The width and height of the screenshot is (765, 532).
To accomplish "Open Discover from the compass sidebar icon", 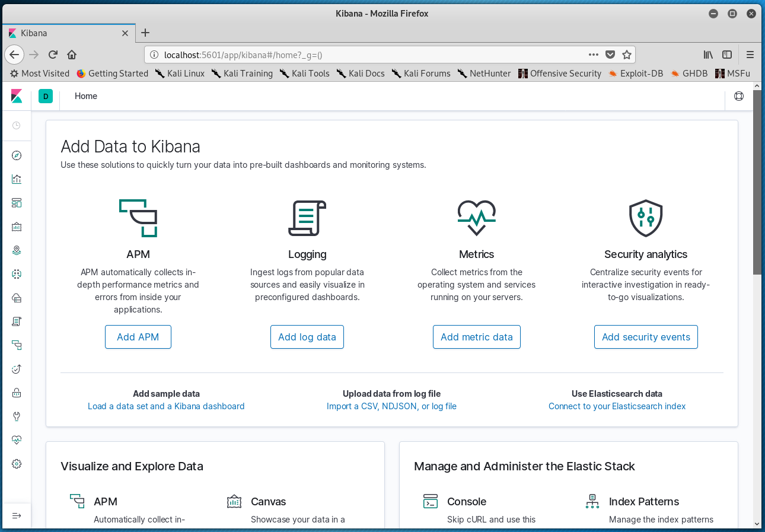I will (x=17, y=155).
